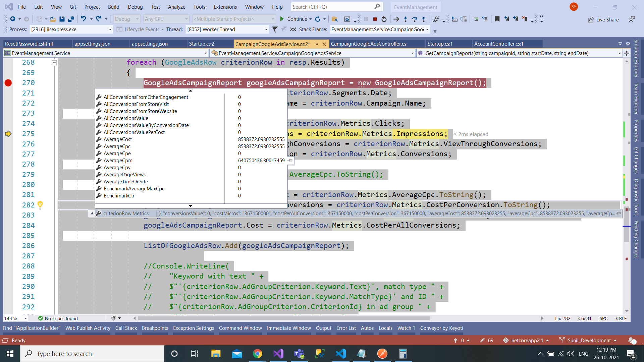Open the Live Share panel
Screen dimensions: 644x362
[603, 19]
